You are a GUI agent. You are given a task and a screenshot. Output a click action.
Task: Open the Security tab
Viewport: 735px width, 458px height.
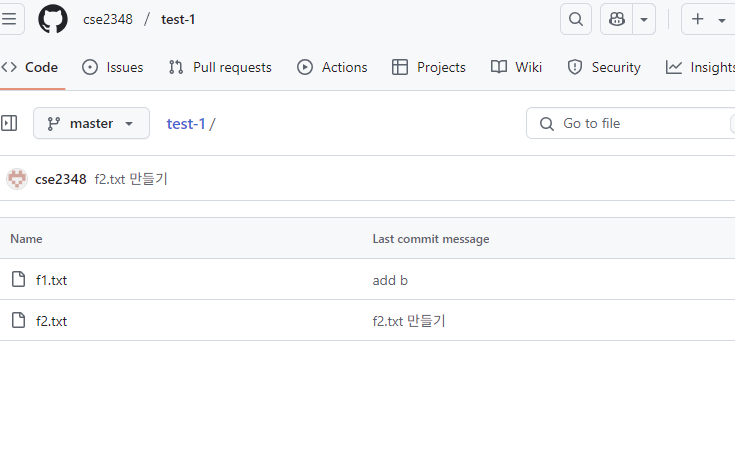604,67
